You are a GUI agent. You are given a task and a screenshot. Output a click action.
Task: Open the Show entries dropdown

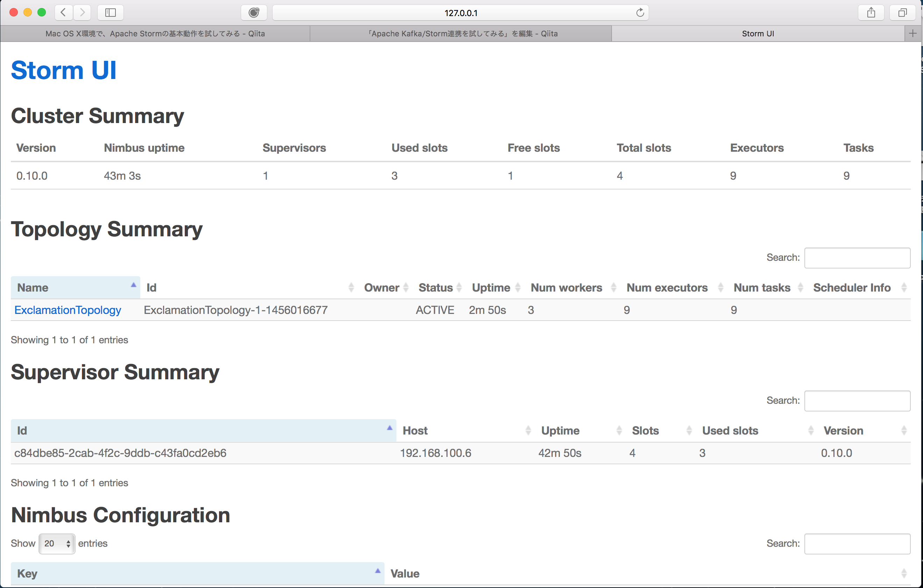click(56, 543)
